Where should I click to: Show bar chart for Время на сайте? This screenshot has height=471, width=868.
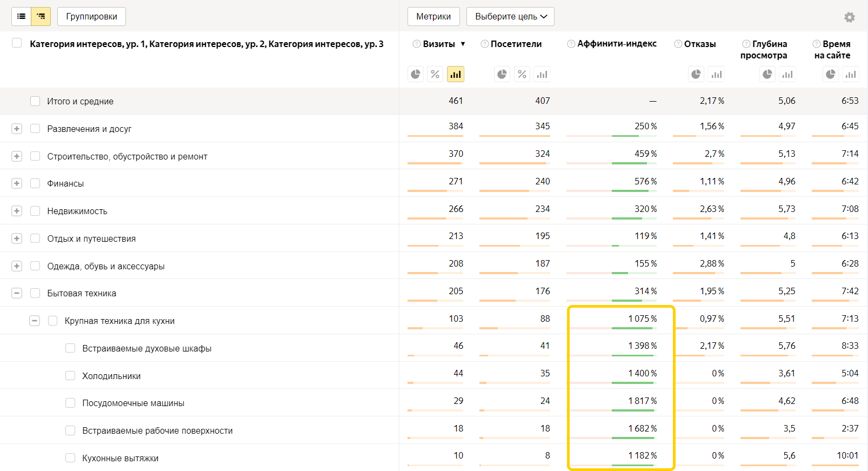point(851,74)
